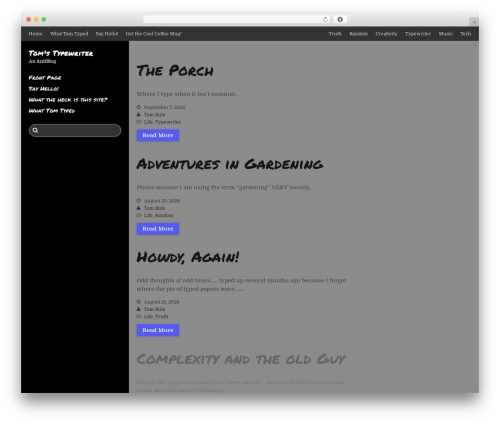Select the Creativity category in top menu

387,34
